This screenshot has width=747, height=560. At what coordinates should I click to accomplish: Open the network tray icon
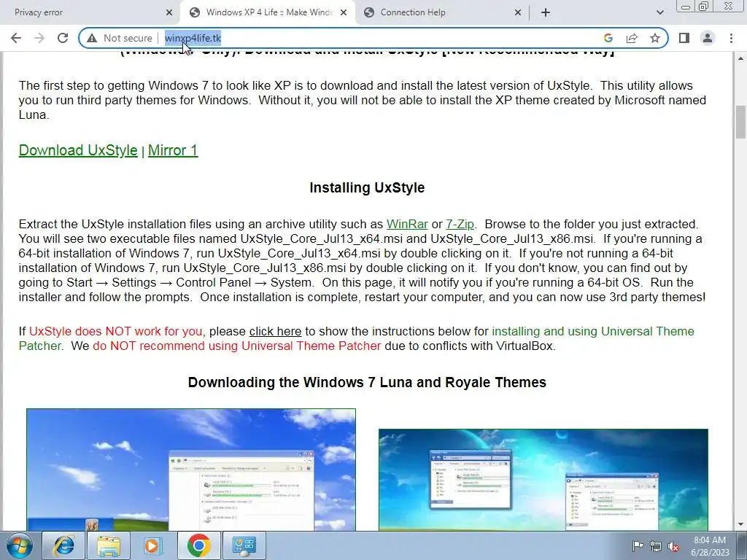[x=656, y=546]
